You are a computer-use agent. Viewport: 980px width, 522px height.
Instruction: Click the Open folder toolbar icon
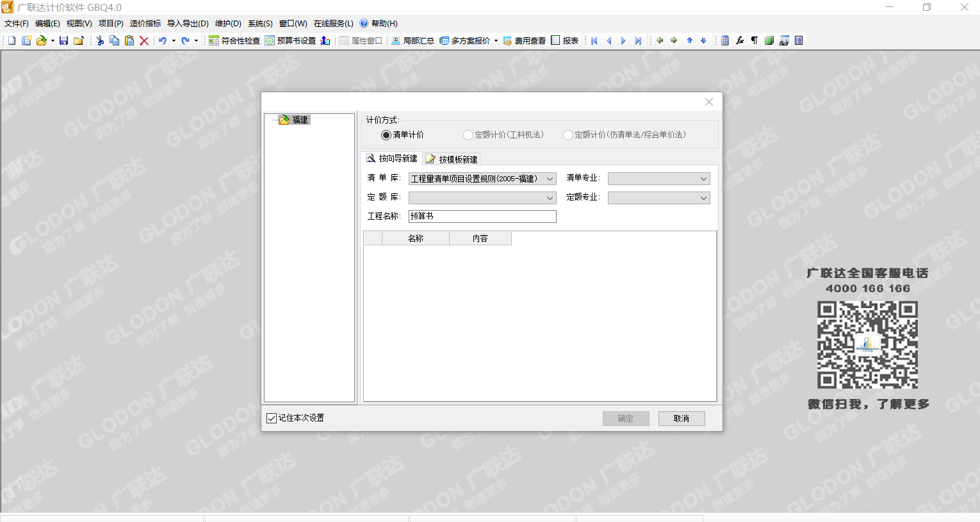tap(42, 40)
